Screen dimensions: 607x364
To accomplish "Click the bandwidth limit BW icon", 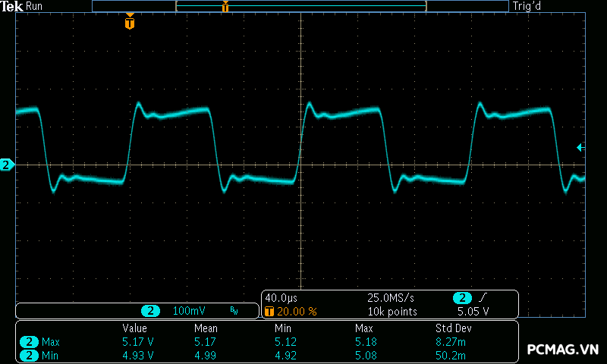I will [x=234, y=311].
